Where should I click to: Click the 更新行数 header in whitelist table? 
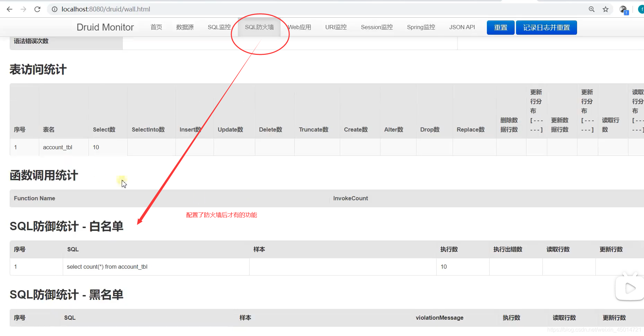[x=611, y=249]
